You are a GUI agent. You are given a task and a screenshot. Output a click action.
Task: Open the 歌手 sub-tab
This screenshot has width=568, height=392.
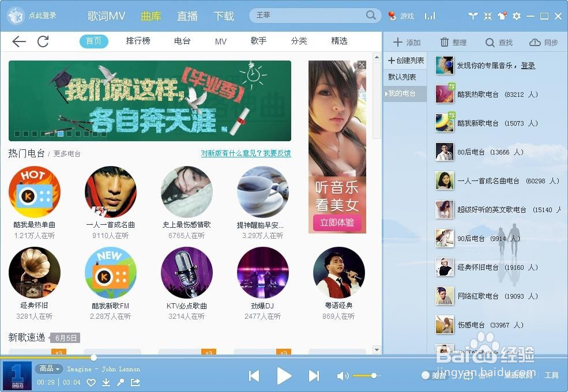pyautogui.click(x=259, y=41)
